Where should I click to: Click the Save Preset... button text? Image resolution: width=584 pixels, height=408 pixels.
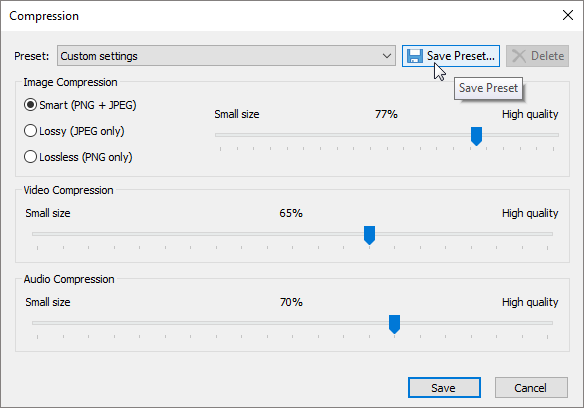point(461,56)
